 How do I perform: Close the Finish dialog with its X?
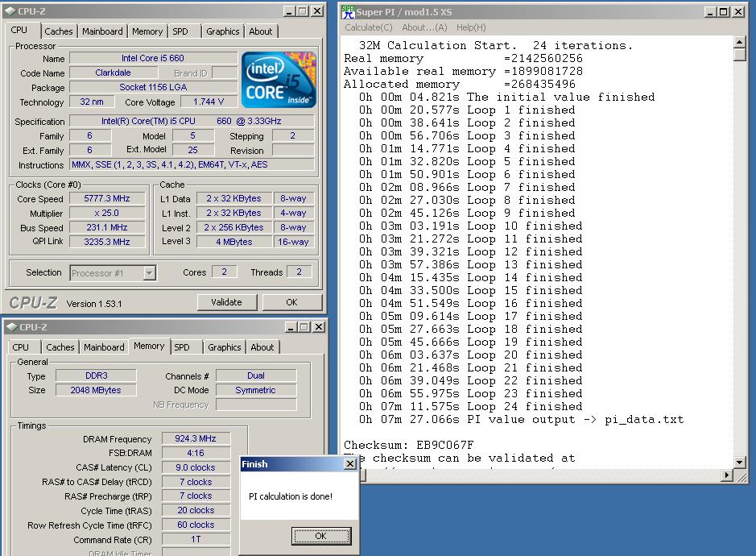[x=350, y=464]
